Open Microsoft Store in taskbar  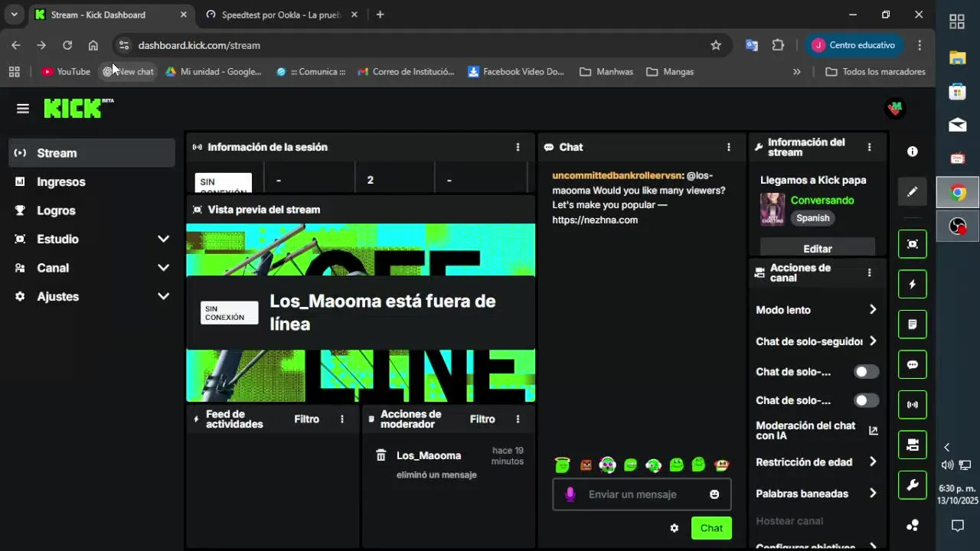point(957,92)
